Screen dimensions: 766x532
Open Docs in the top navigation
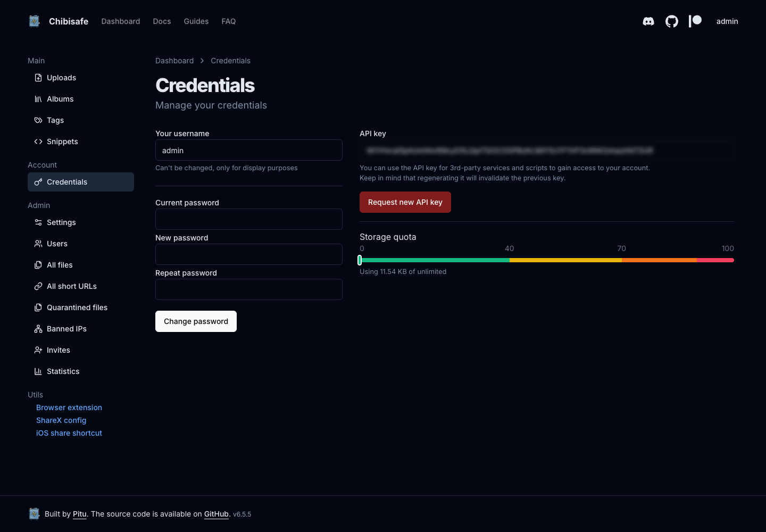(x=162, y=21)
